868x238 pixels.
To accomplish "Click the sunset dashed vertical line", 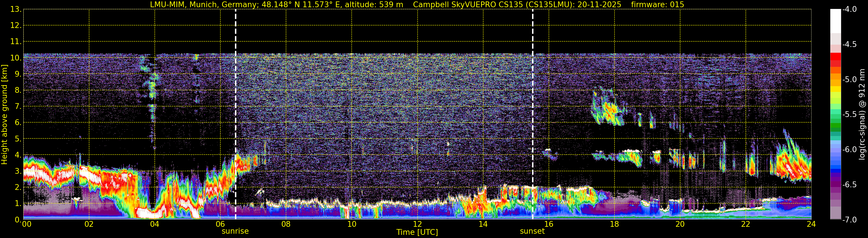I will (x=533, y=114).
